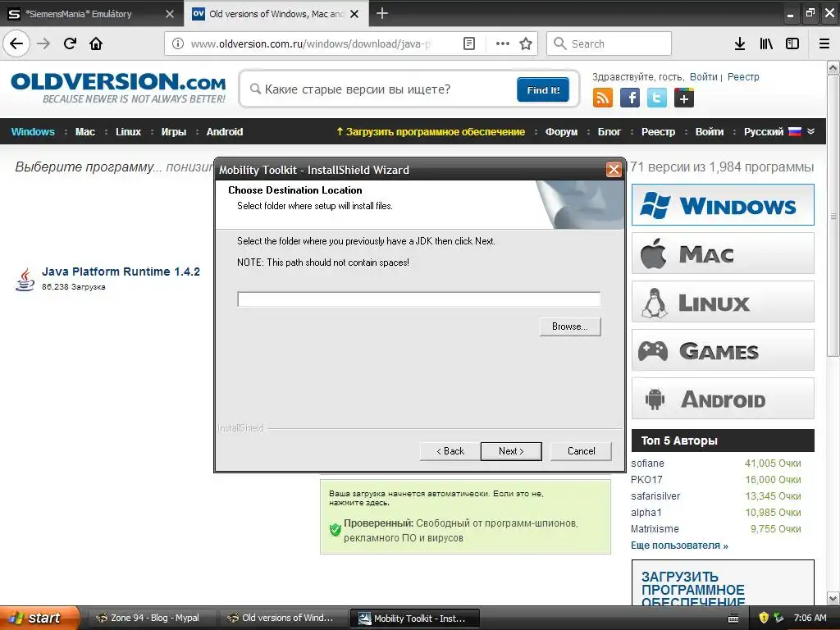Open the downloads panel
Viewport: 840px width, 630px height.
pos(740,43)
